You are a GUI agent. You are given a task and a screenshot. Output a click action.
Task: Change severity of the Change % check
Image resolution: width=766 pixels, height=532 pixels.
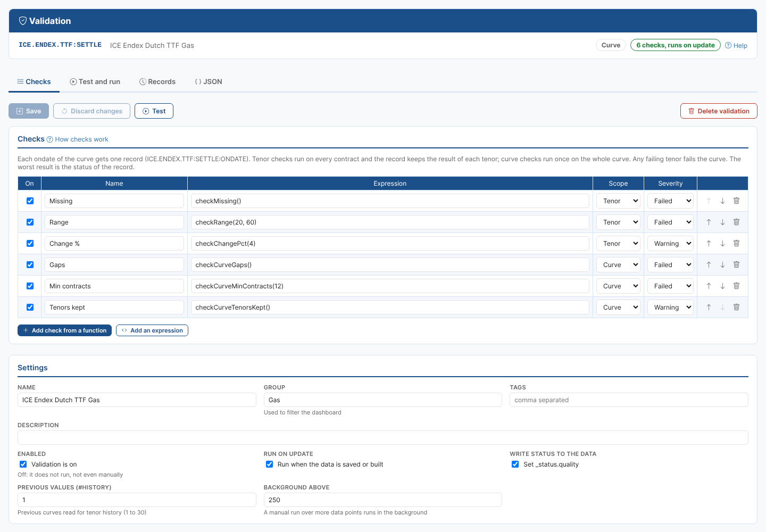[x=670, y=243]
